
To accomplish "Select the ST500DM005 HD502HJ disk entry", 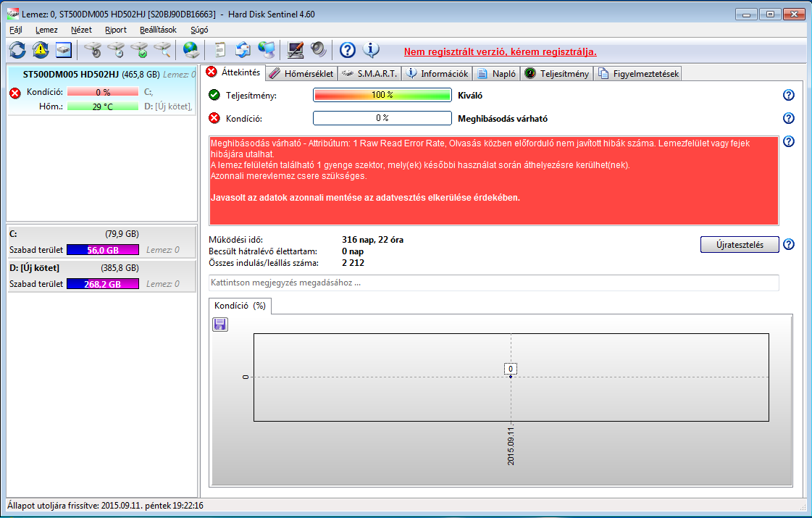I will [102, 90].
